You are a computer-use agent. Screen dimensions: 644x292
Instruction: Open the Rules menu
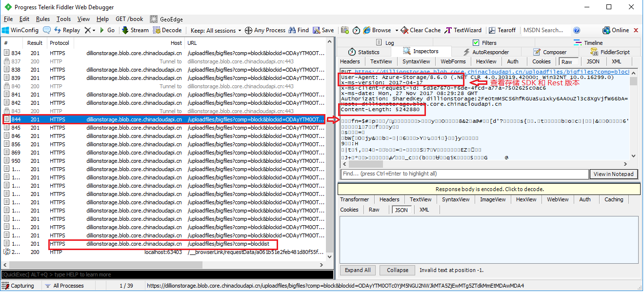43,19
